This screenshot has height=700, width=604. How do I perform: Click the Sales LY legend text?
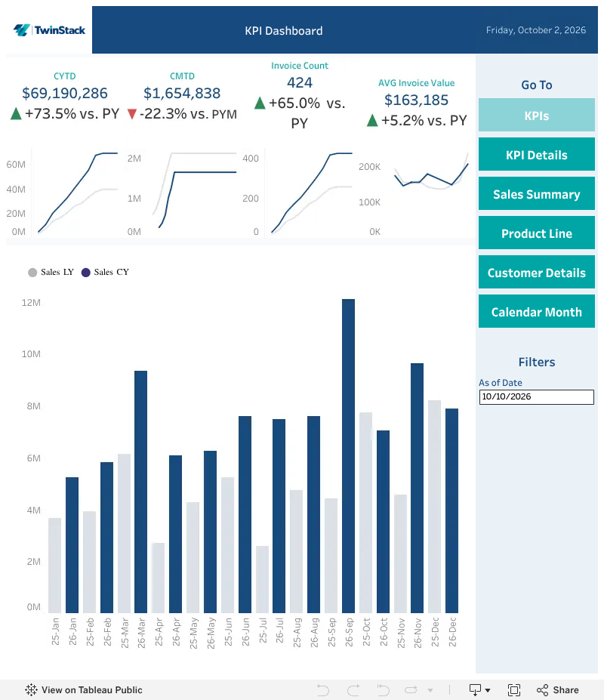57,272
